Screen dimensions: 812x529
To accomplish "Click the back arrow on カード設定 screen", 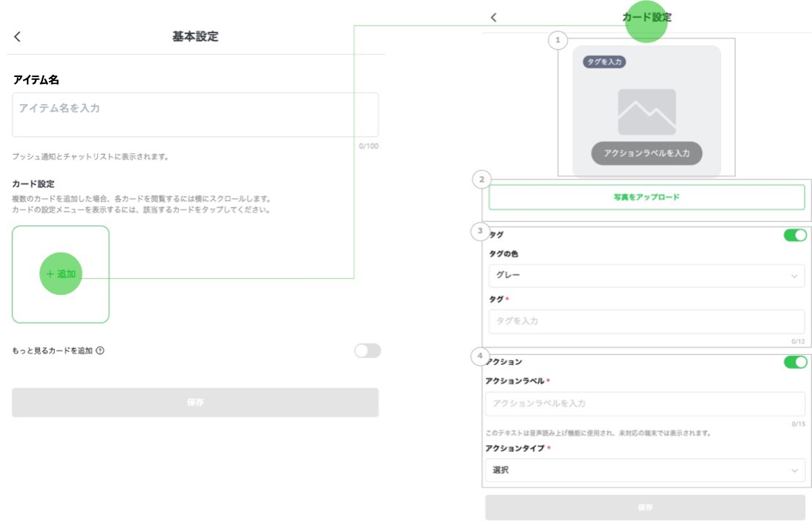I will click(494, 17).
